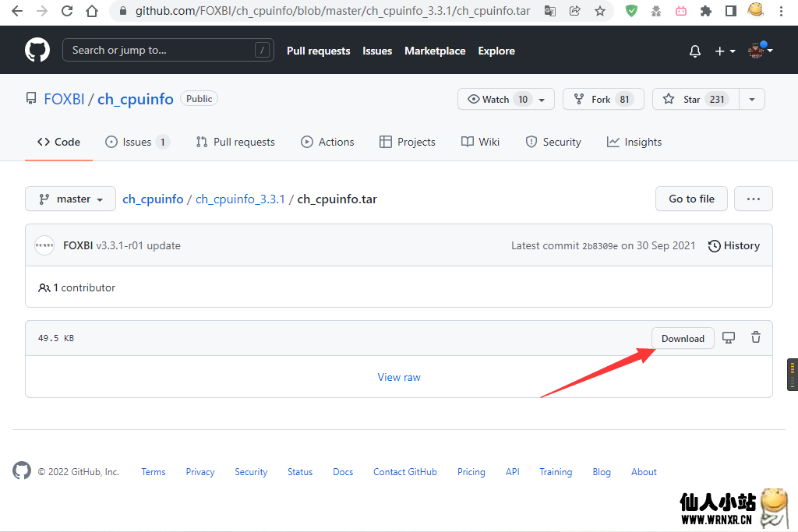This screenshot has width=798, height=532.
Task: Open the v3.3.1-r01 update commit message
Action: point(139,245)
